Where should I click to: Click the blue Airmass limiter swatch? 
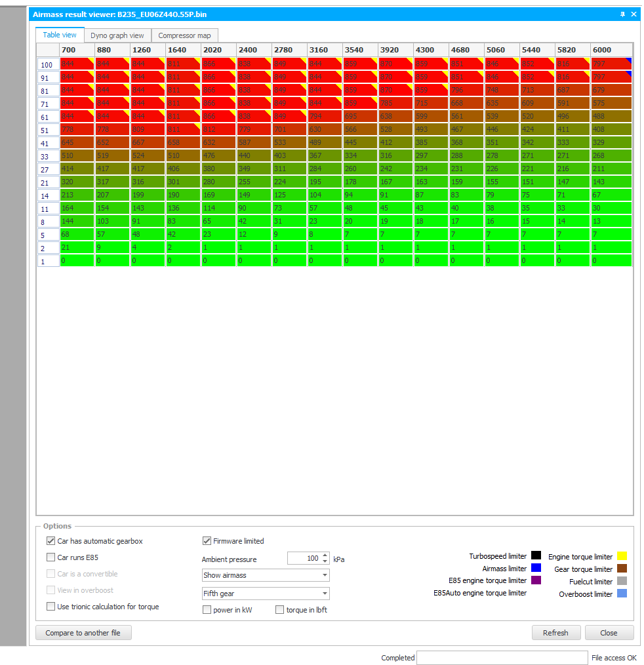click(536, 568)
